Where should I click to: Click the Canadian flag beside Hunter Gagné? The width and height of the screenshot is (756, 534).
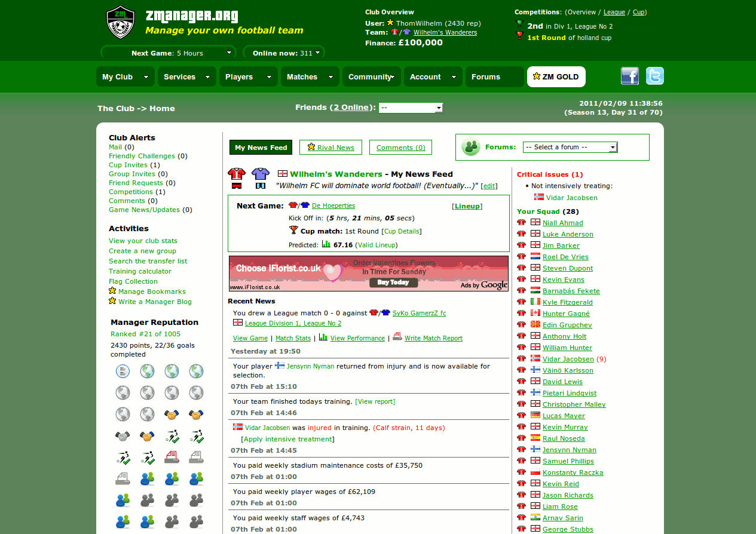535,313
